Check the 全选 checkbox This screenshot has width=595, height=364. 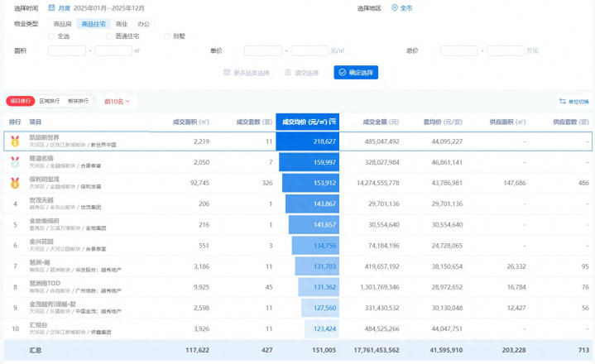click(52, 36)
